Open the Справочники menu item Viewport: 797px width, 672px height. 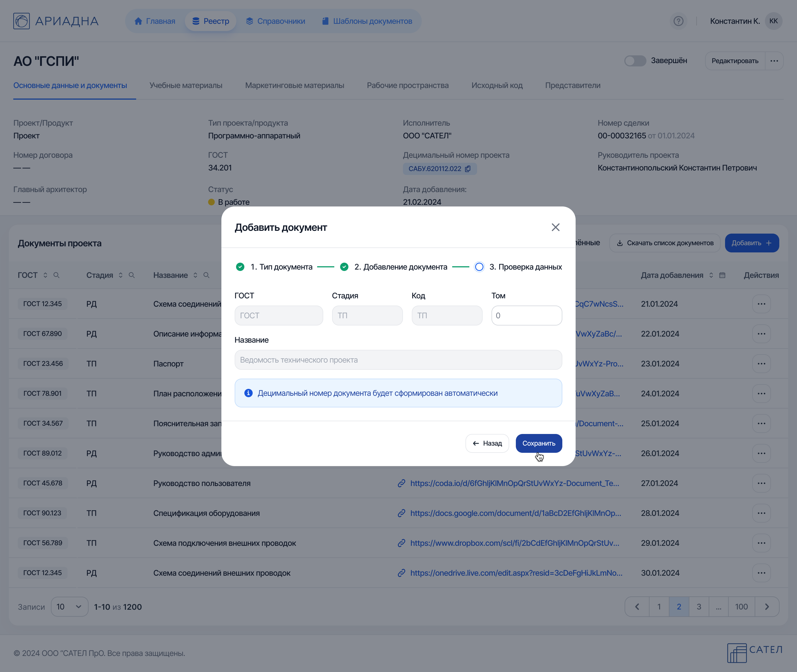click(x=275, y=21)
